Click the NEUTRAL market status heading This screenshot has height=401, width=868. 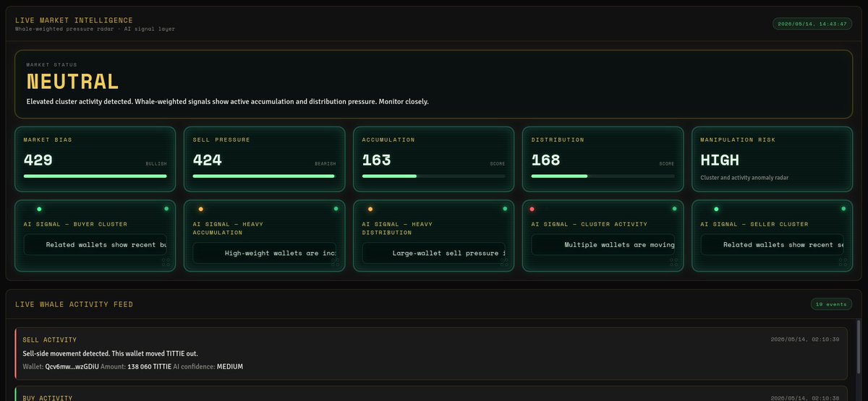pyautogui.click(x=72, y=82)
